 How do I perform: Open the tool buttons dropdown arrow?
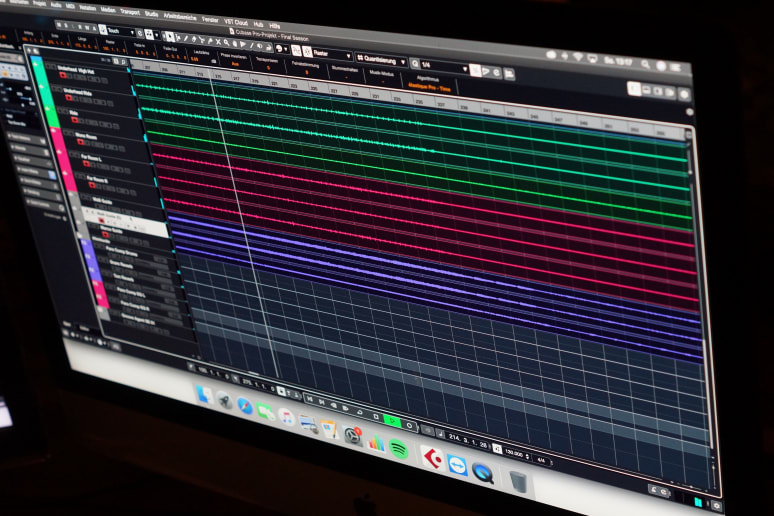click(x=286, y=49)
